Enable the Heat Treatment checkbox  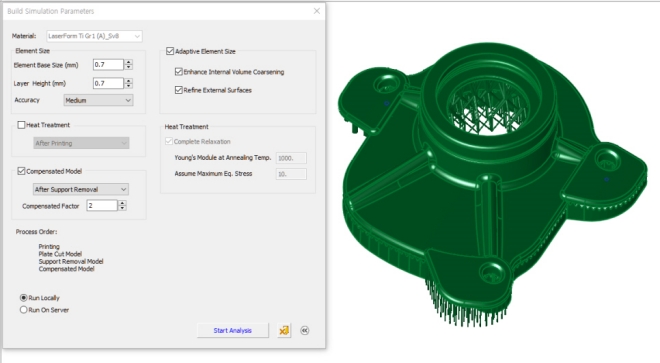point(21,125)
